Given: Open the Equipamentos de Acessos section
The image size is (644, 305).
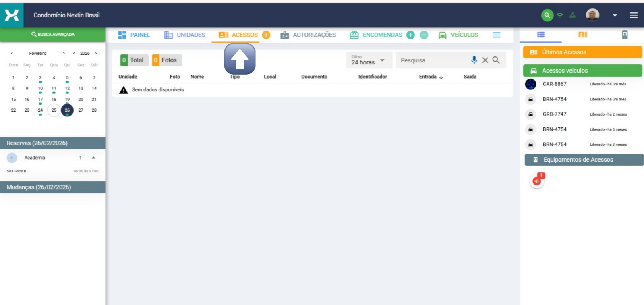Looking at the screenshot, I should (x=584, y=160).
